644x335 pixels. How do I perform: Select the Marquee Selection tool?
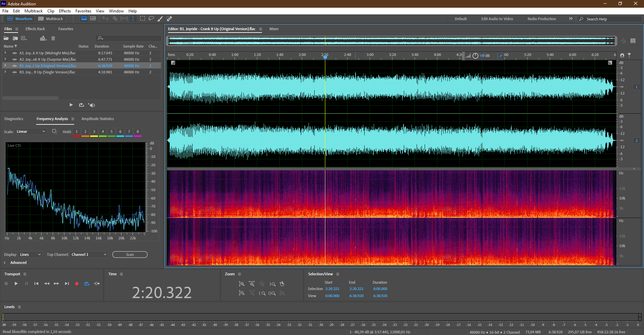point(142,19)
